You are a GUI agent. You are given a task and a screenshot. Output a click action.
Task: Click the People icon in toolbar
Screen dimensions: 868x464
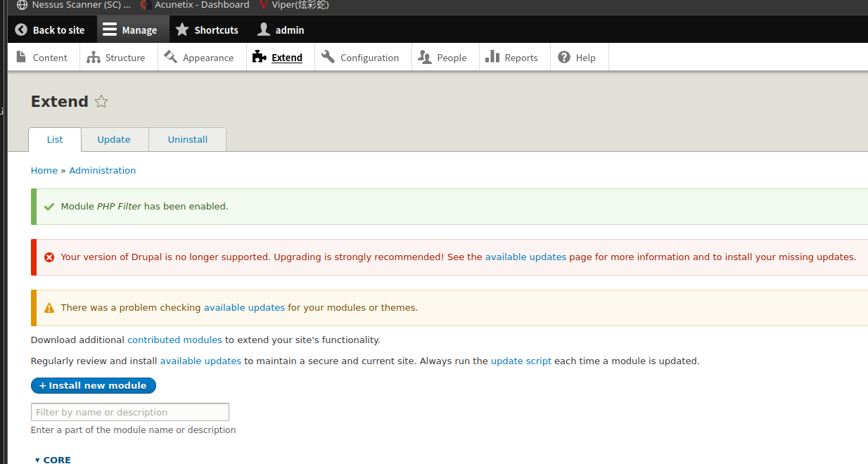click(425, 57)
